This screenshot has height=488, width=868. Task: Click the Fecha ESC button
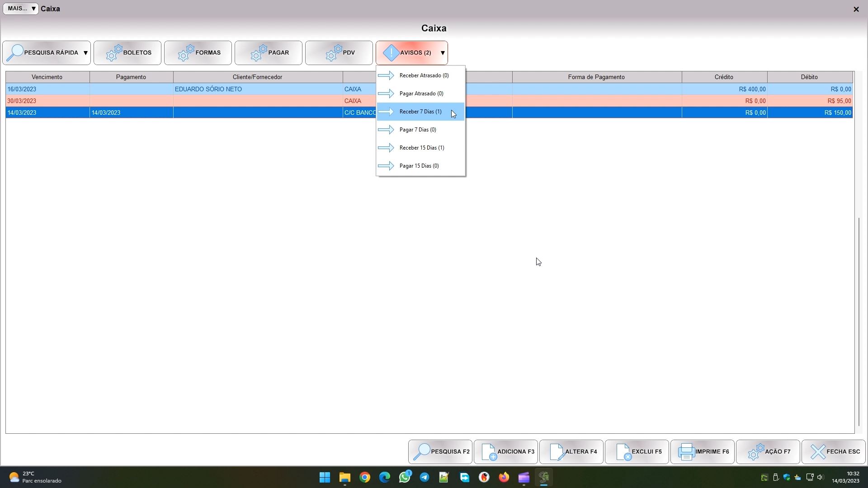[x=834, y=452]
